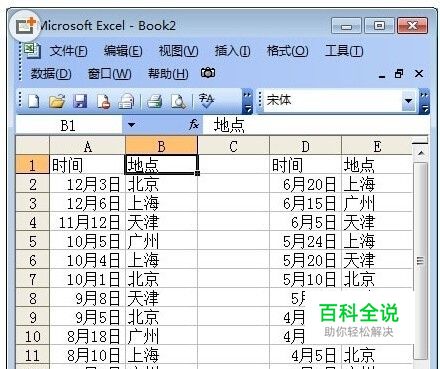
Task: Open the 文件(F) menu
Action: (69, 51)
